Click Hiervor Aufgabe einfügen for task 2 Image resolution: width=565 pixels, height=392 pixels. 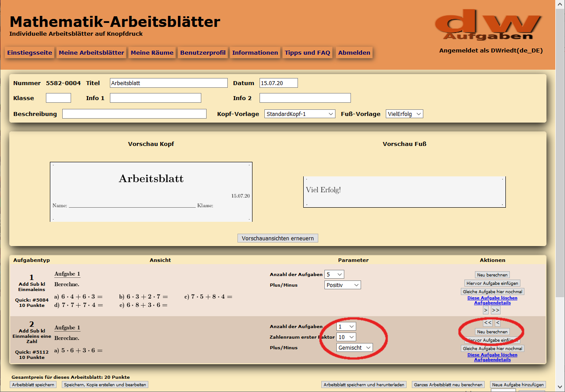[x=493, y=340]
